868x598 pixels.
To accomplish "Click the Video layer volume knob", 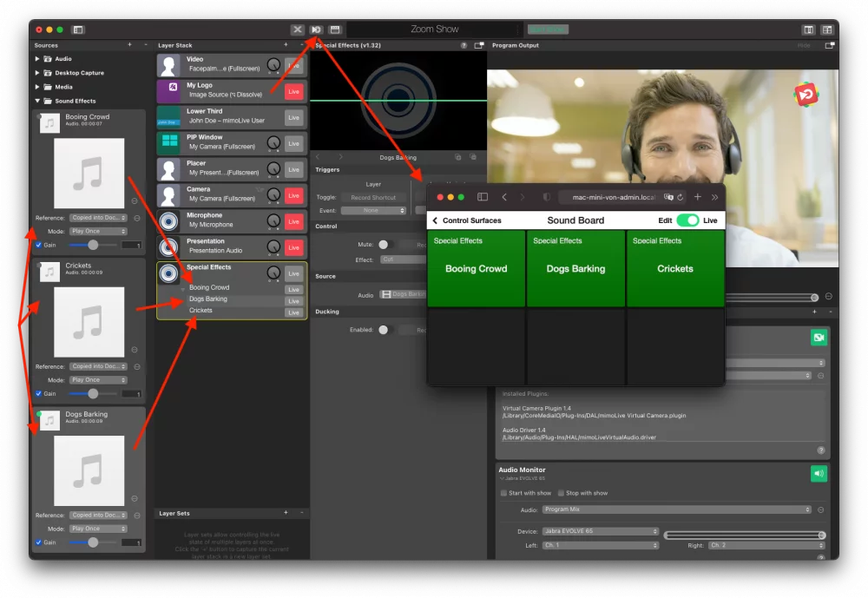I will (273, 65).
